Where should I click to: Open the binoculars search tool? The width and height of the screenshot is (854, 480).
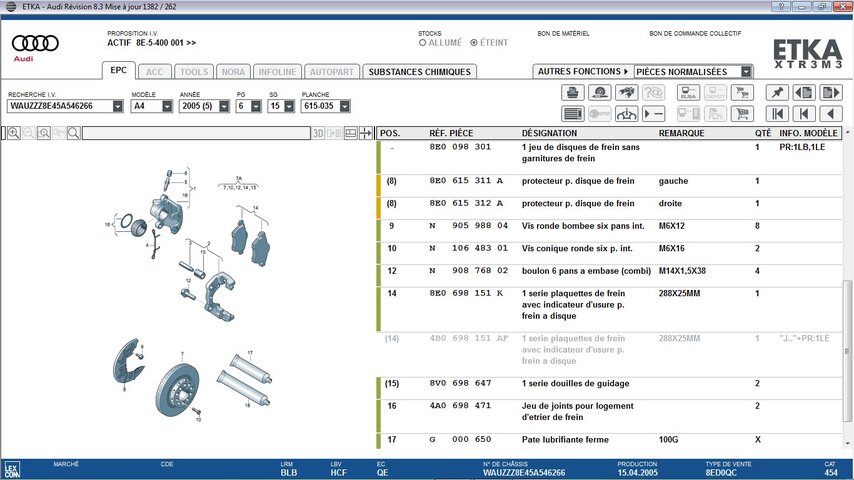click(627, 93)
